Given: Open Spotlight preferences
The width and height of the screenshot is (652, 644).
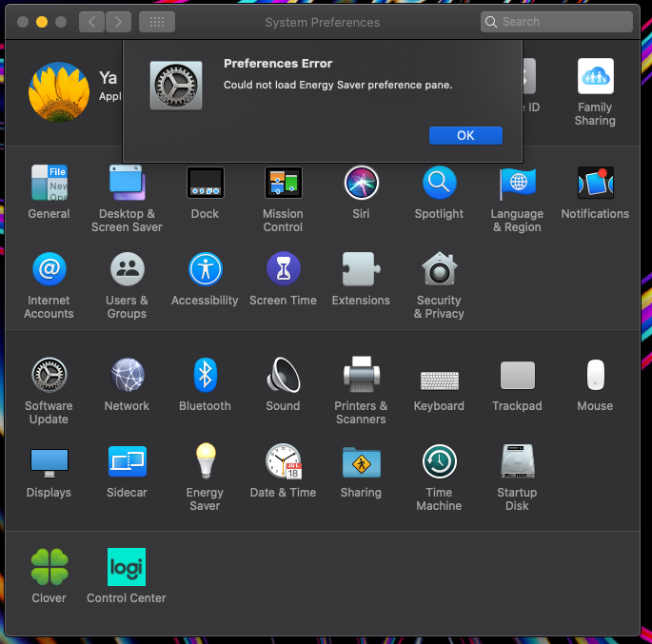Looking at the screenshot, I should [x=440, y=183].
